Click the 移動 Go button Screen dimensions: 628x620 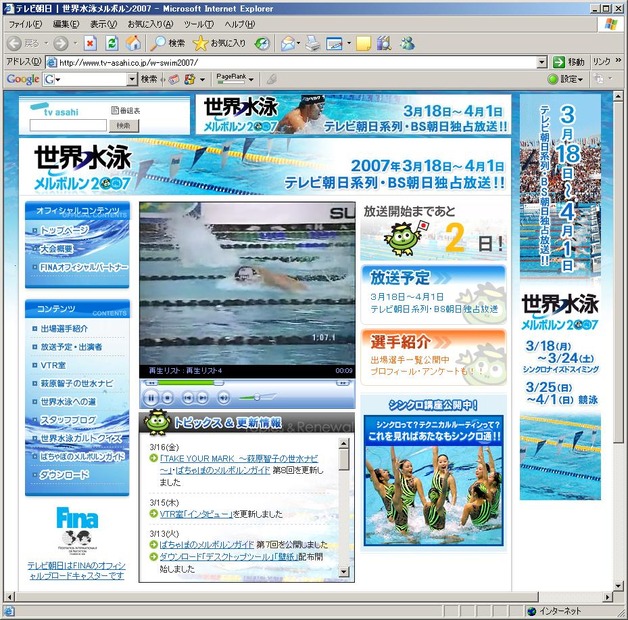569,62
